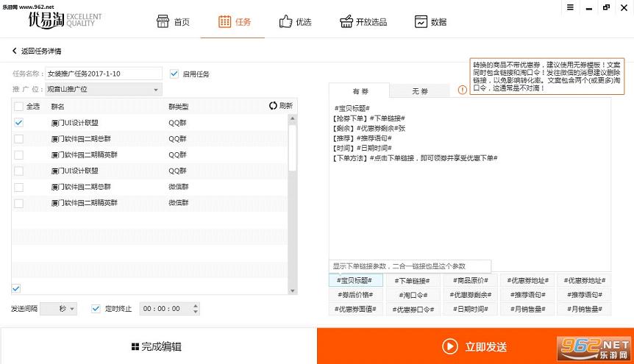
Task: Click the back chevron beside 返回任务详情
Action: [15, 51]
